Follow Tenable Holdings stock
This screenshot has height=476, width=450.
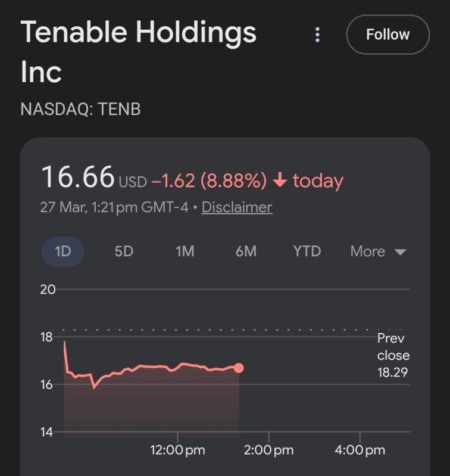coord(387,35)
